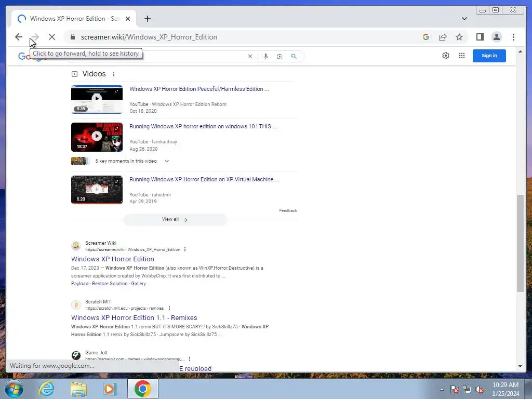This screenshot has height=399, width=532.
Task: Open 'Running Windows XP Horror Edition on XP Virtual Machine' link
Action: 204,179
